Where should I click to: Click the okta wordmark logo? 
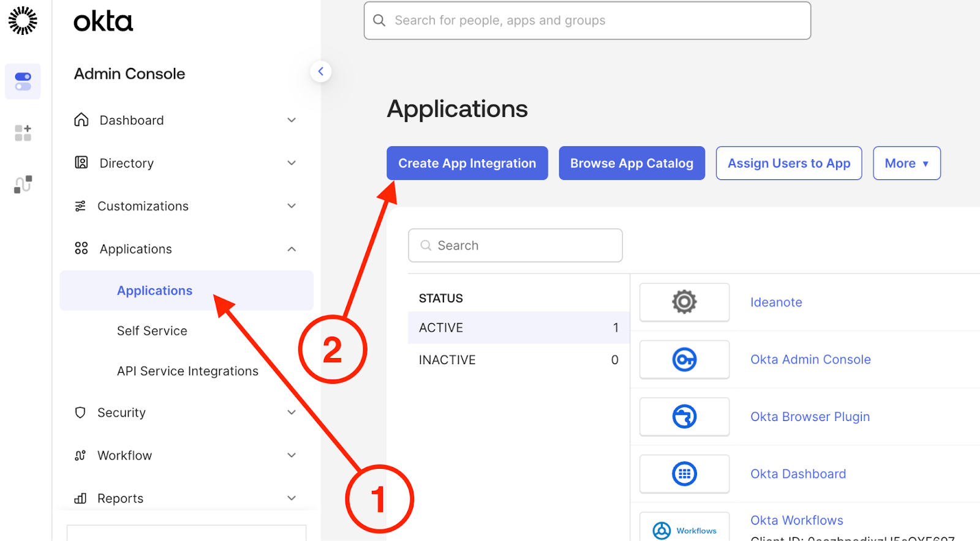click(103, 21)
